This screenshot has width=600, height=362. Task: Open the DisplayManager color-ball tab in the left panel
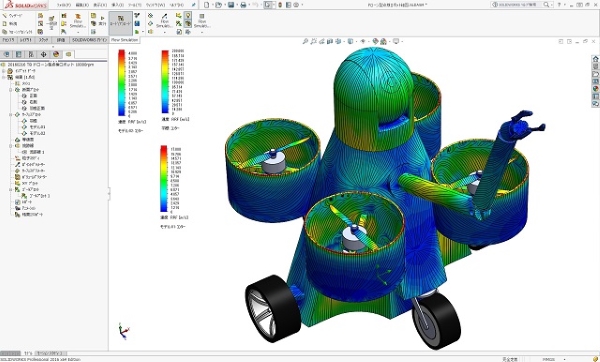click(x=56, y=54)
